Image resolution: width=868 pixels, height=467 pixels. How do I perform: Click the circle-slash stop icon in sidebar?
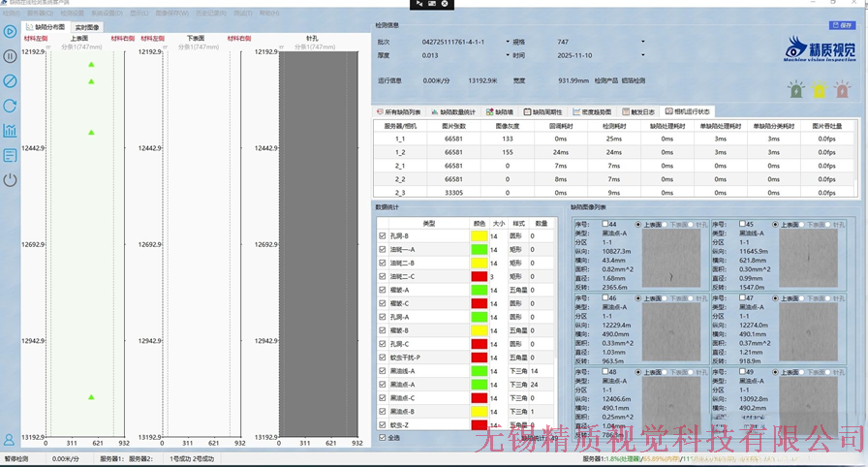click(x=10, y=80)
